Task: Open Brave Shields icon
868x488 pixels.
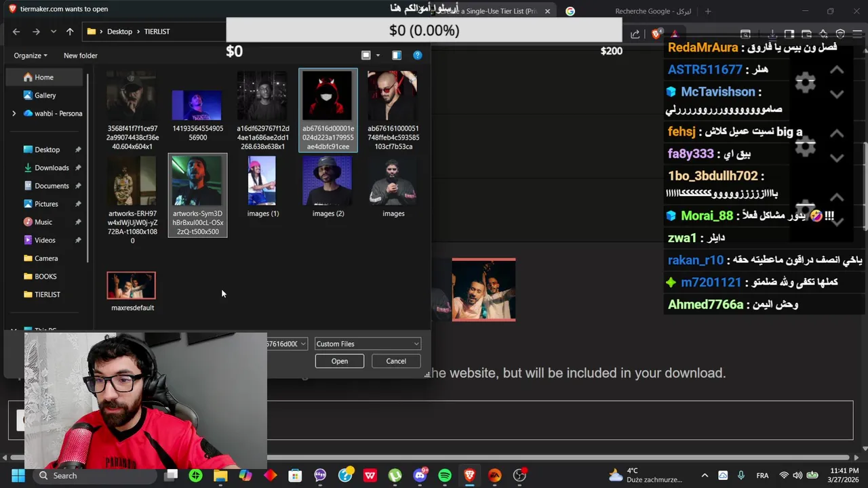Action: coord(656,34)
